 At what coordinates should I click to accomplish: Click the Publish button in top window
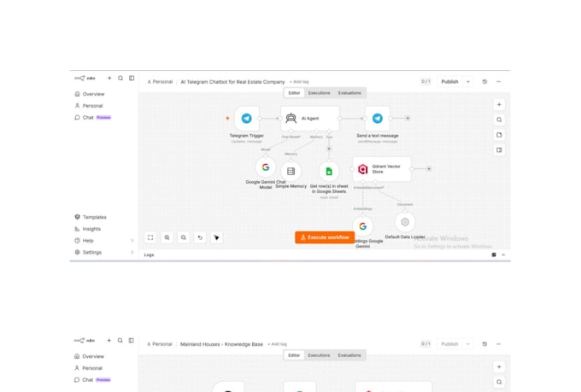pyautogui.click(x=449, y=81)
